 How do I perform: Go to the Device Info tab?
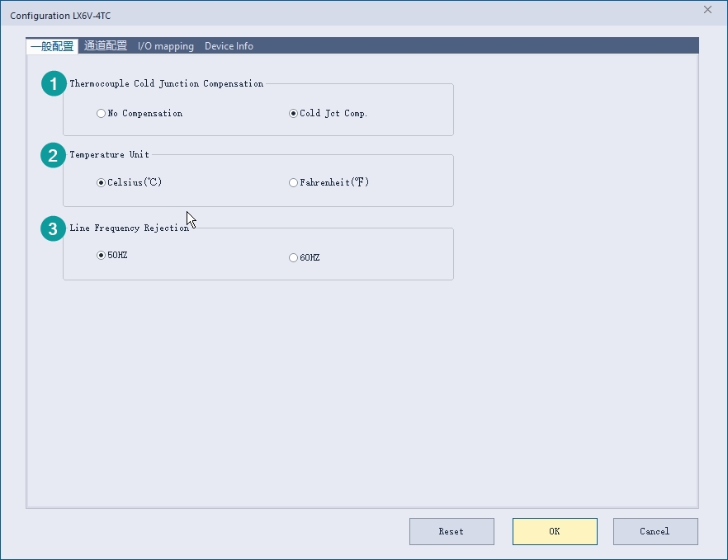[229, 46]
